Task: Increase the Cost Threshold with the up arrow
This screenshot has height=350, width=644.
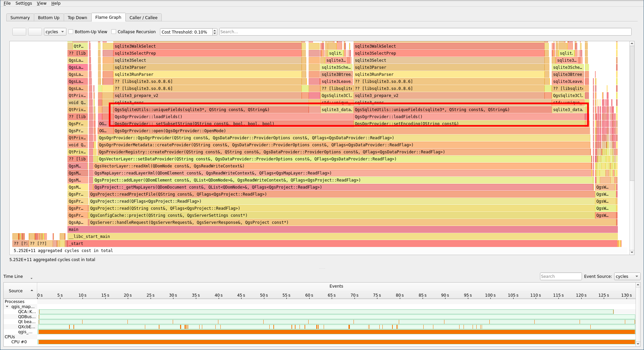Action: (215, 30)
